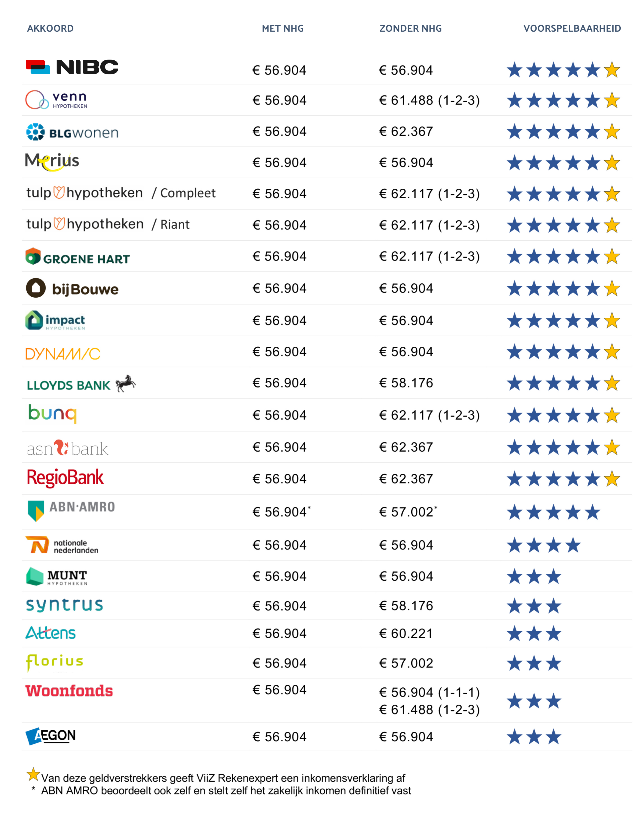The image size is (644, 820).
Task: Click the VOORSPELBAARHEID column header
Action: [x=572, y=29]
